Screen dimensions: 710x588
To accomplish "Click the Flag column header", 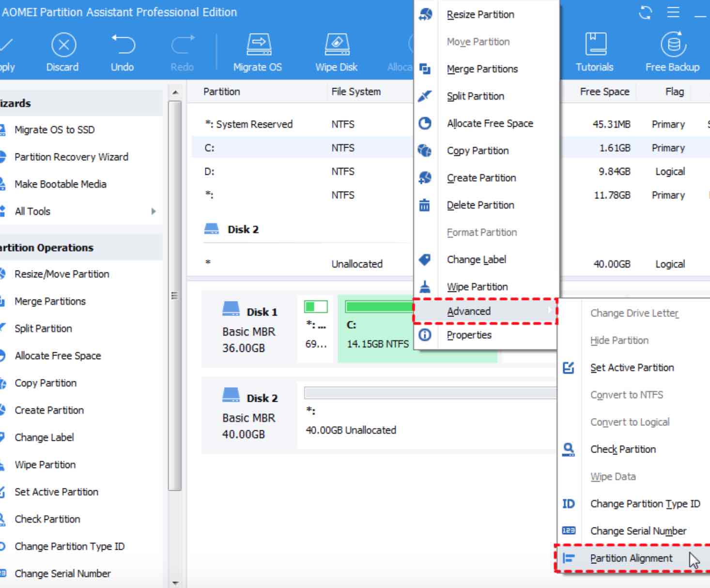I will pyautogui.click(x=675, y=91).
